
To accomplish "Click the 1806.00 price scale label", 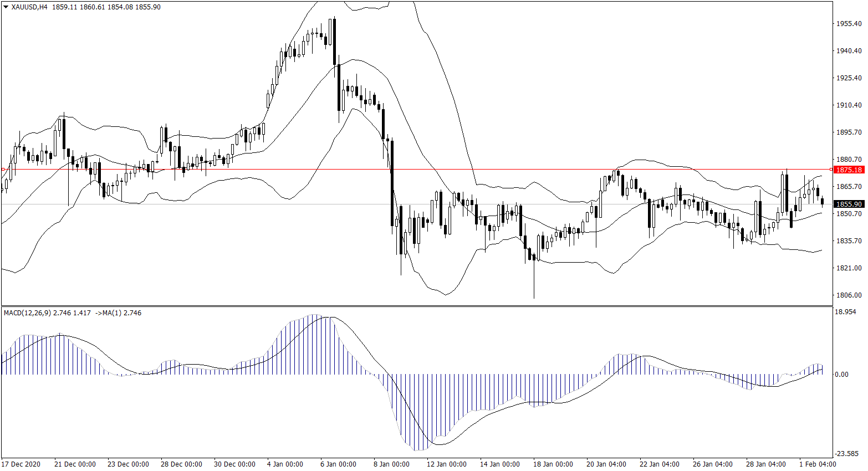I will pos(849,295).
